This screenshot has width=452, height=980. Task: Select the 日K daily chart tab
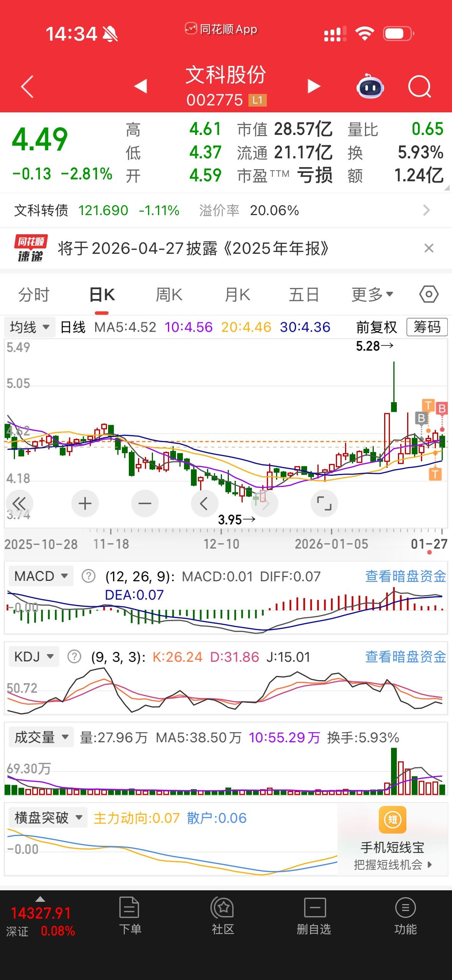click(102, 295)
